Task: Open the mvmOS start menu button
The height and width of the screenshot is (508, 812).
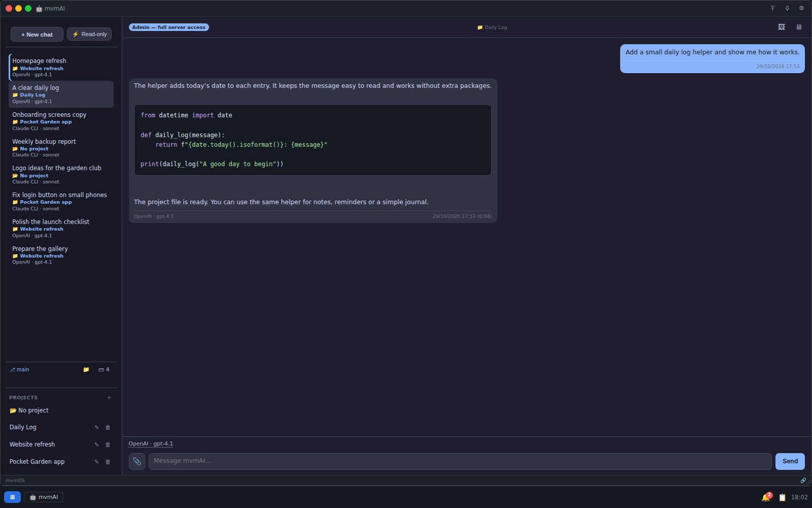Action: (12, 497)
